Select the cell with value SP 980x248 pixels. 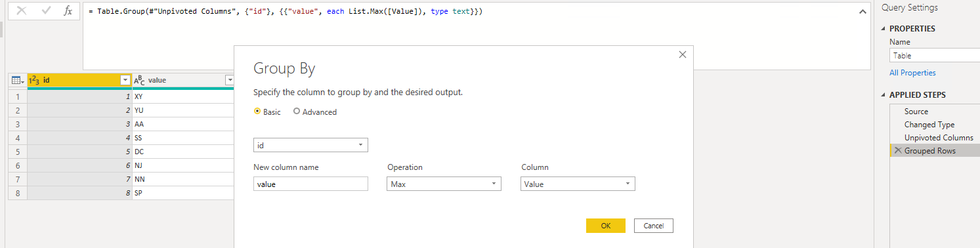183,193
